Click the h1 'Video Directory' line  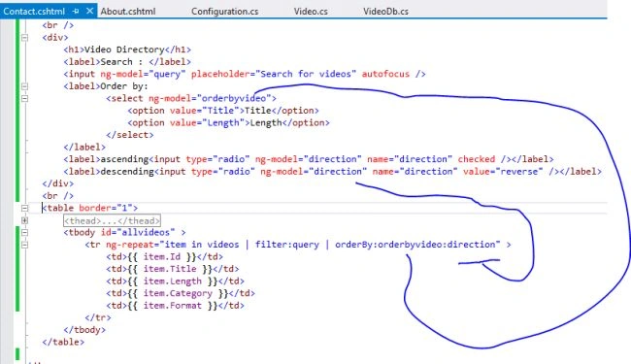coord(127,50)
